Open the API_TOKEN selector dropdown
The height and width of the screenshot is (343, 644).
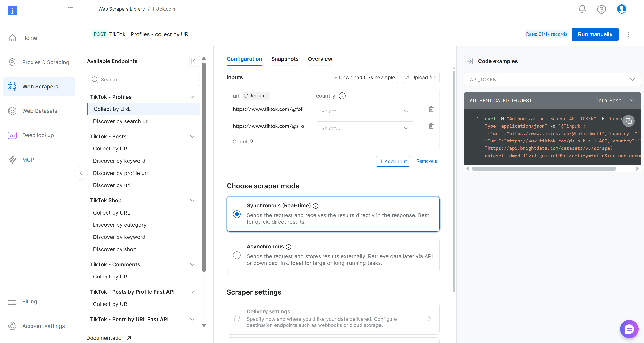click(x=552, y=80)
